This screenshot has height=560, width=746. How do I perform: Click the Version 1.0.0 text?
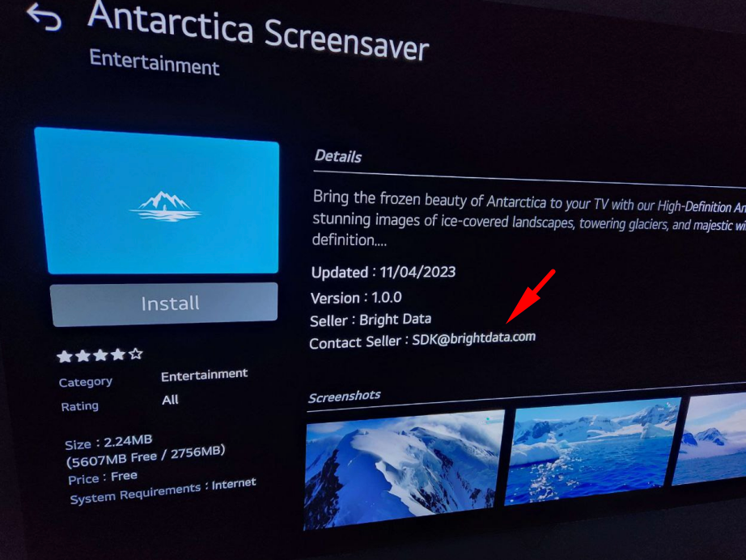pyautogui.click(x=356, y=298)
